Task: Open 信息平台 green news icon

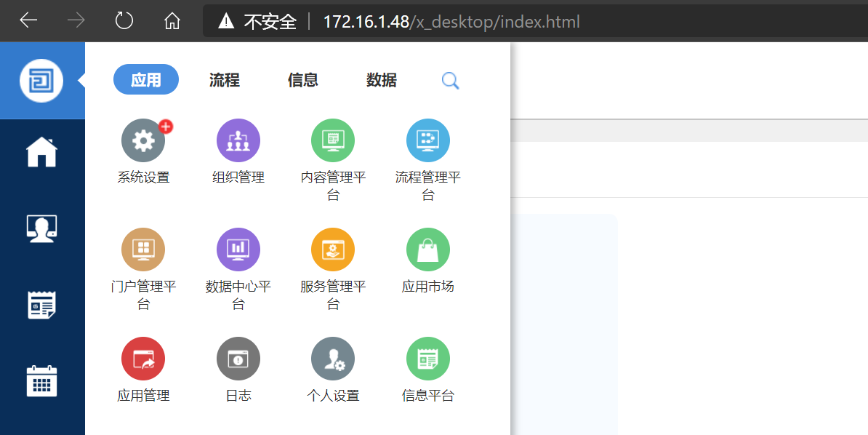Action: coord(428,359)
